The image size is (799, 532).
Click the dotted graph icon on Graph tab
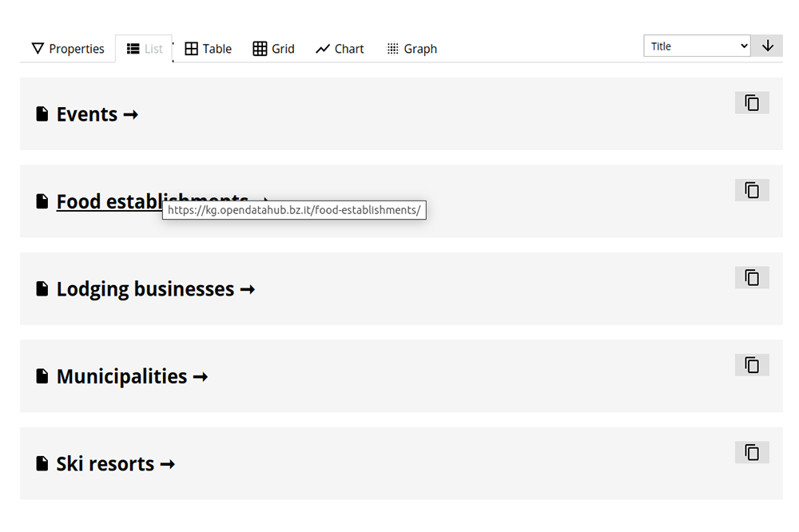pyautogui.click(x=392, y=49)
